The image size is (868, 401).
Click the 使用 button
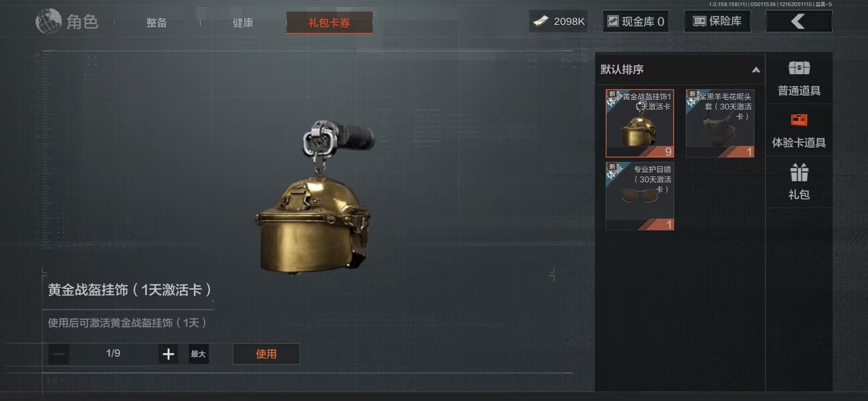[x=266, y=354]
